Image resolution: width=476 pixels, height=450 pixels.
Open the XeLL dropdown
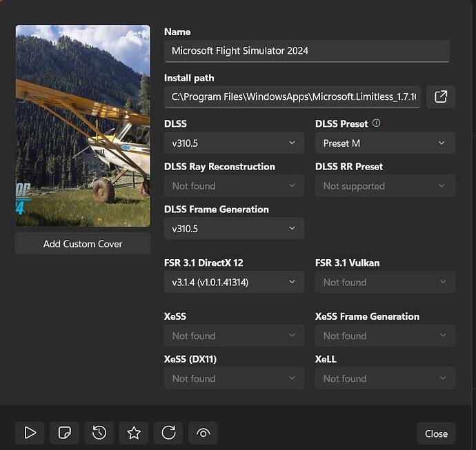(x=385, y=378)
